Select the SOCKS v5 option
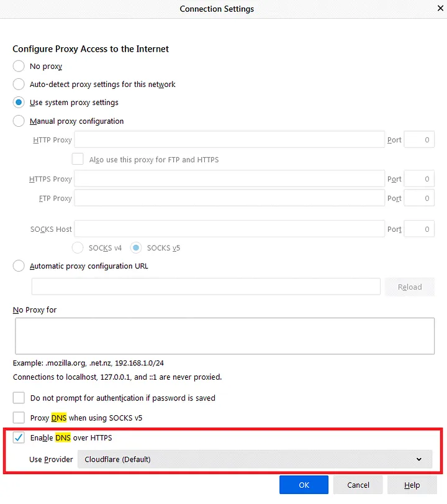This screenshot has height=504, width=447. [135, 247]
